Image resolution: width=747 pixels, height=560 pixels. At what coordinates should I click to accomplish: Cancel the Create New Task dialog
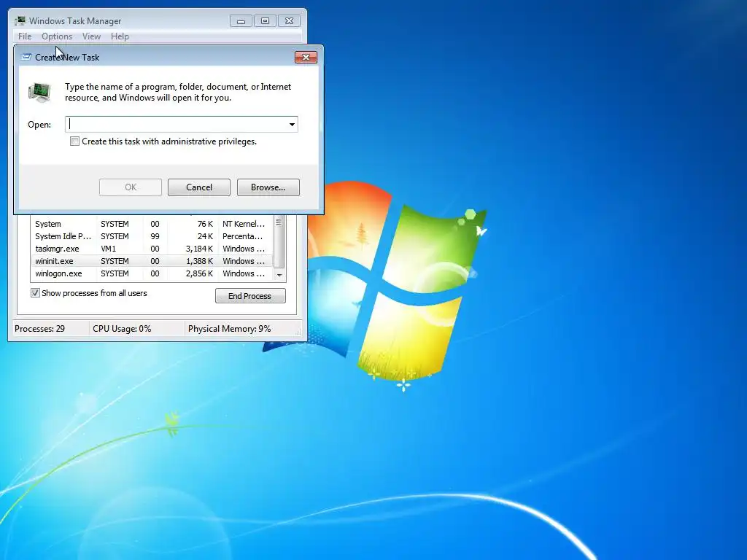point(199,187)
